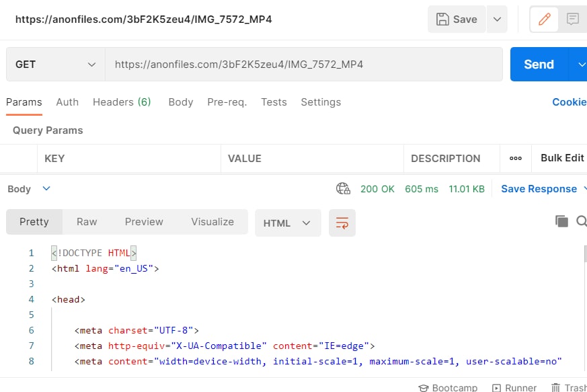Screen dimensions: 587x392
Task: Open the comments icon
Action: [573, 19]
